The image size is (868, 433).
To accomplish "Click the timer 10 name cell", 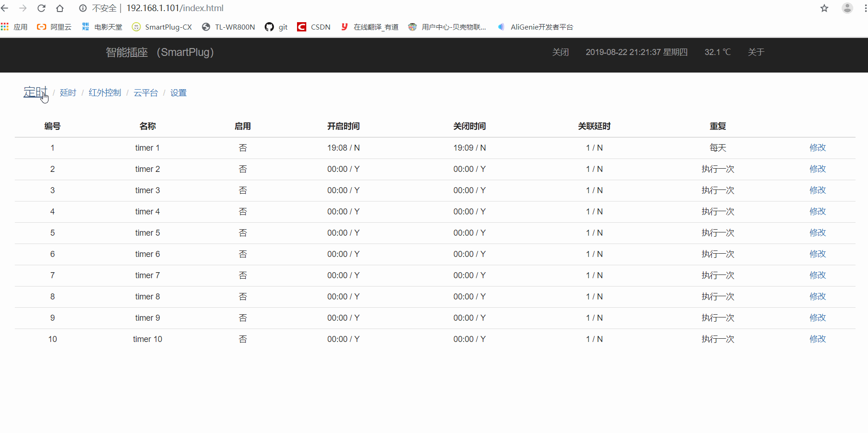I will click(147, 339).
